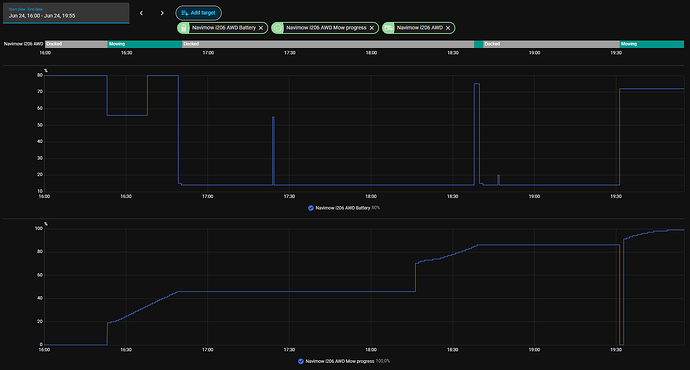Screen dimensions: 690x370
Task: Toggle Navimow i206 AWD Battery legend checkbox
Action: pyautogui.click(x=311, y=208)
